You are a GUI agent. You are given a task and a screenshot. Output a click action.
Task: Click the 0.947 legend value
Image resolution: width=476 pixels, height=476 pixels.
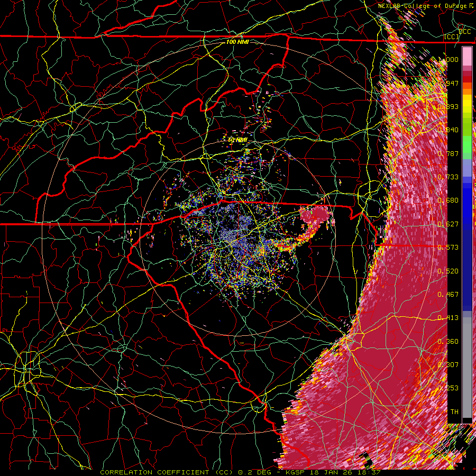448,83
